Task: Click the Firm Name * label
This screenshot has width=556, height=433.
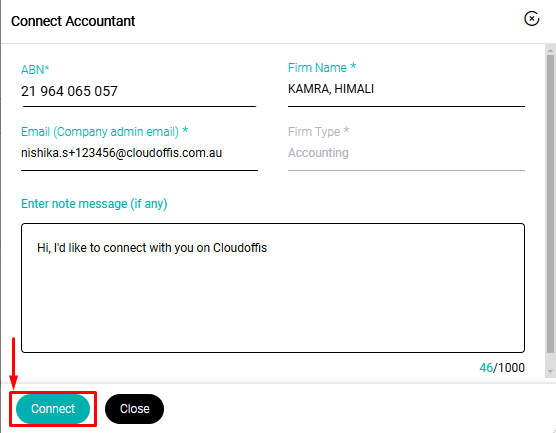Action: 322,67
